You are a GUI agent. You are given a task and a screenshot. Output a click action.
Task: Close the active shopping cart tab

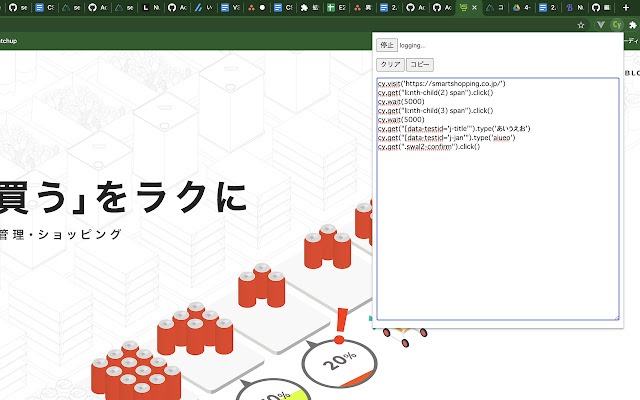tap(474, 7)
